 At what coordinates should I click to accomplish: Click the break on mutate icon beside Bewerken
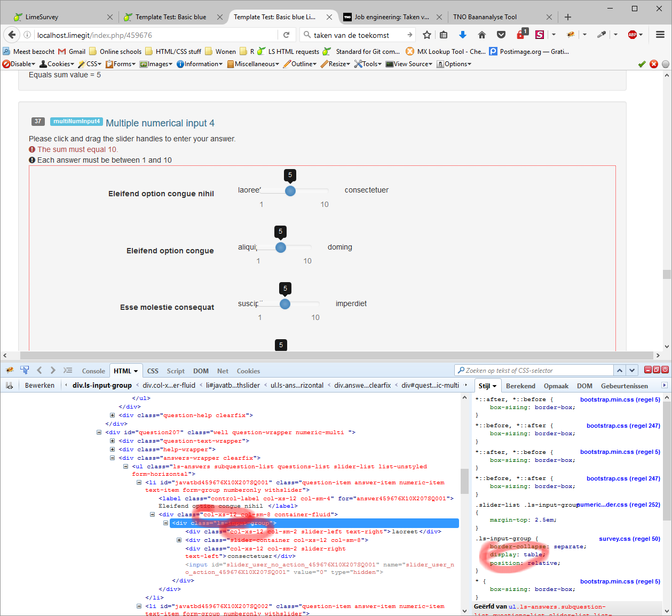[x=9, y=385]
